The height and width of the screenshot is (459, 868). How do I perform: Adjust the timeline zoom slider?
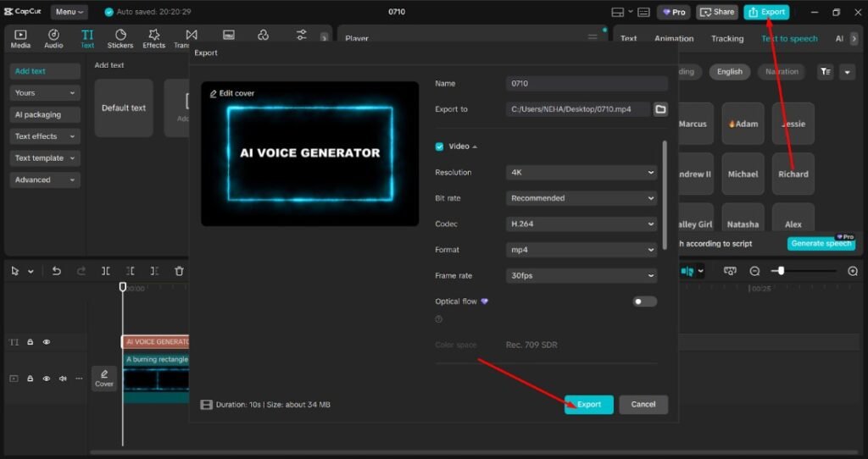pyautogui.click(x=781, y=271)
